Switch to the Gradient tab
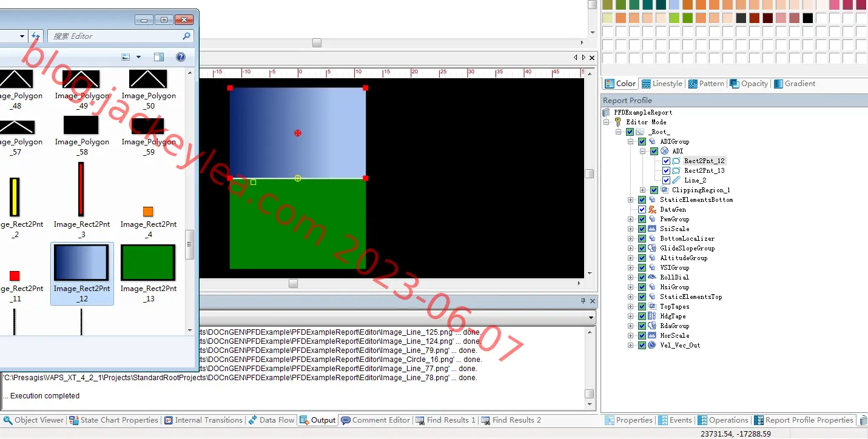This screenshot has width=868, height=439. coord(795,84)
